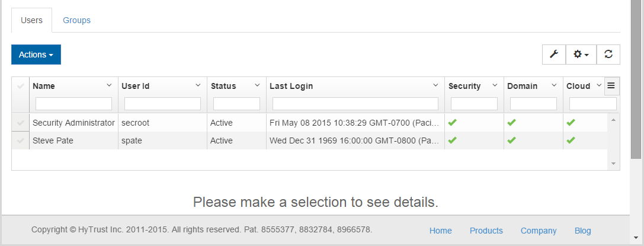
Task: Open the grid column menu icon
Action: [x=611, y=86]
